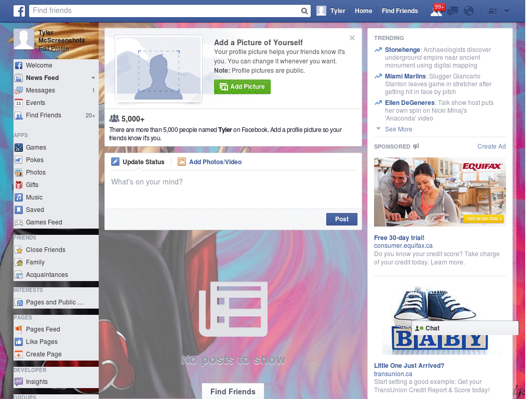Click the Family list icon

[x=19, y=262]
